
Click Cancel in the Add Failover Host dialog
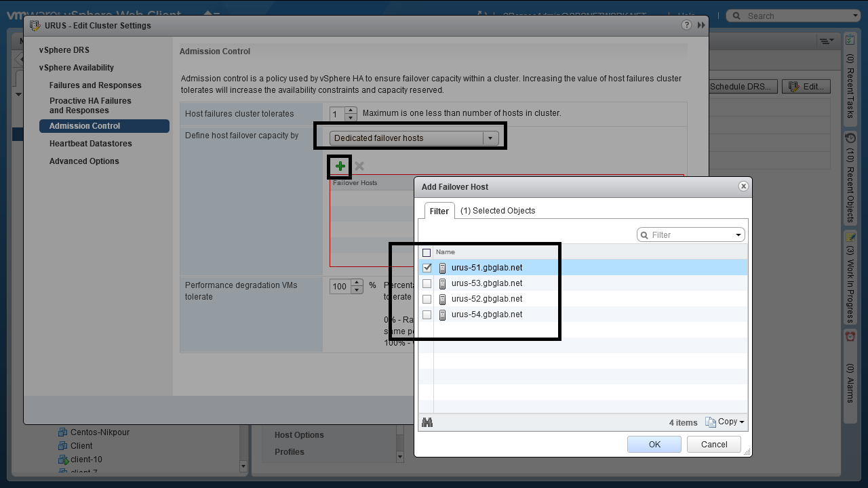pos(713,445)
